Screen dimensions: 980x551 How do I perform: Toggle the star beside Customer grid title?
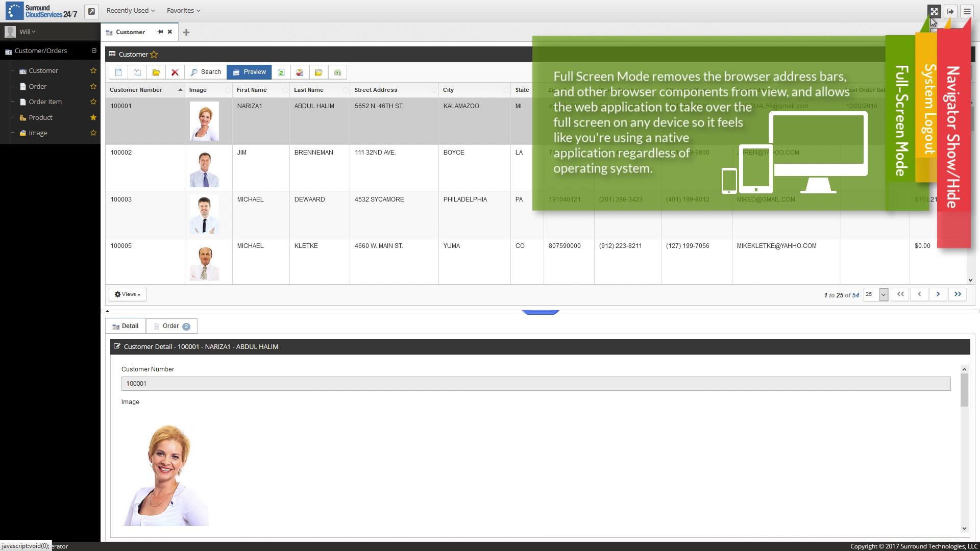(x=154, y=55)
